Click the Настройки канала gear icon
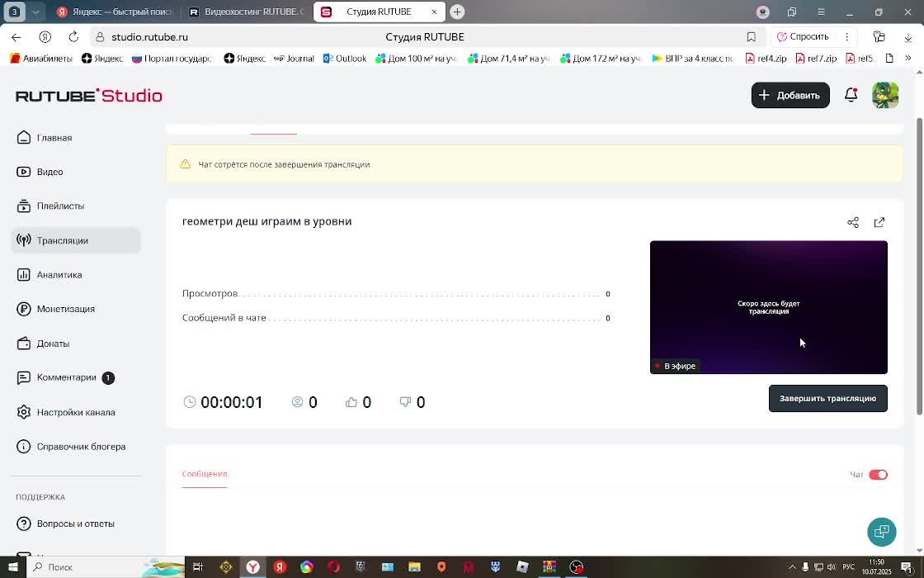Viewport: 924px width, 578px height. coord(24,412)
